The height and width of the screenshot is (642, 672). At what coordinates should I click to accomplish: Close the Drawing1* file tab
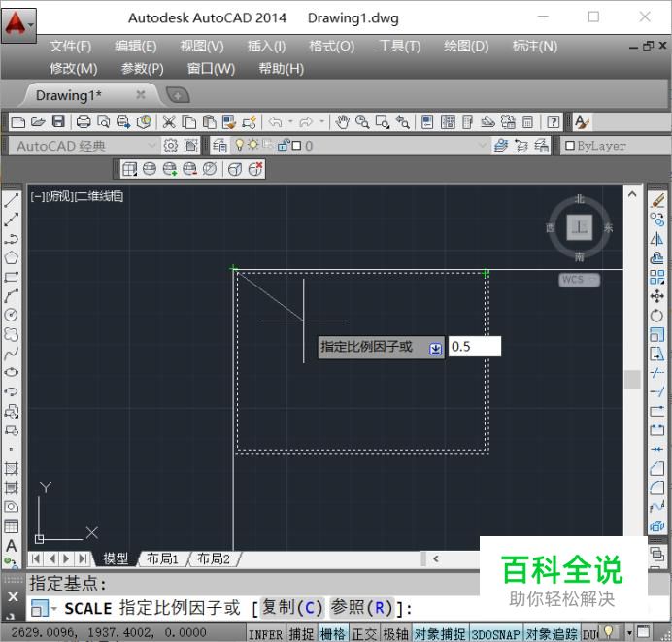141,95
